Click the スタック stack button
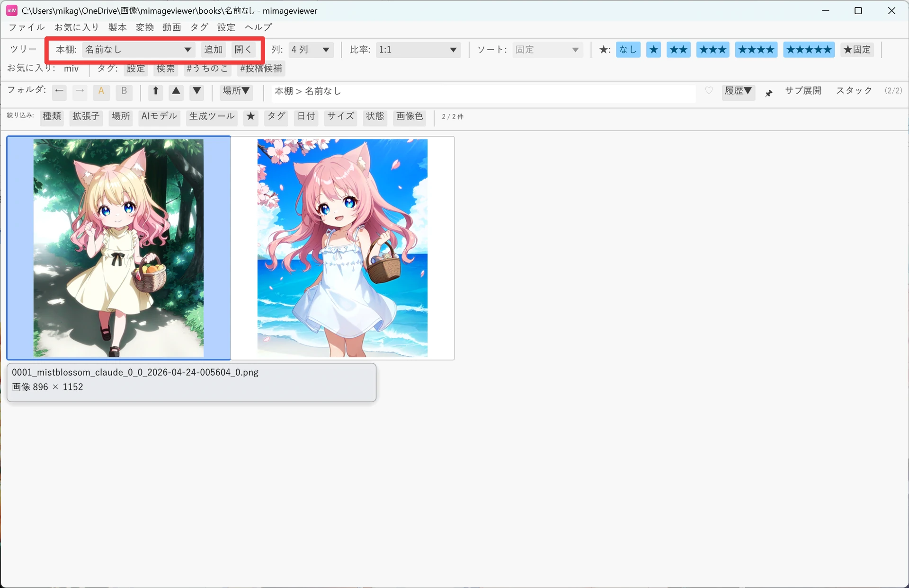Screen dimensions: 909x588 [854, 91]
